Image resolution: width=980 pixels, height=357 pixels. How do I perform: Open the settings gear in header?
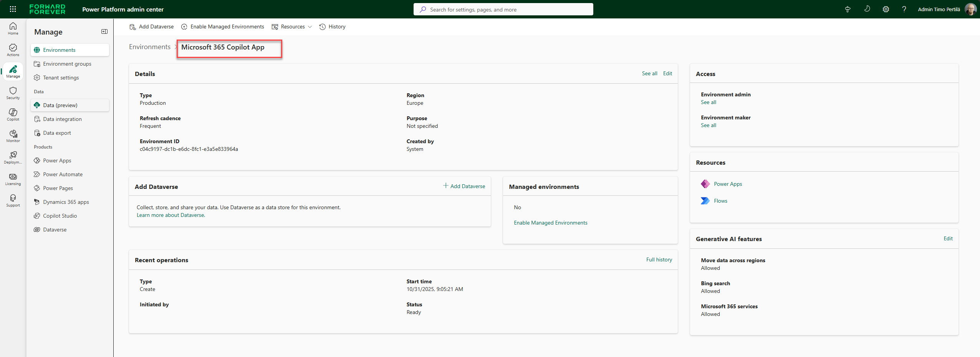(x=886, y=9)
